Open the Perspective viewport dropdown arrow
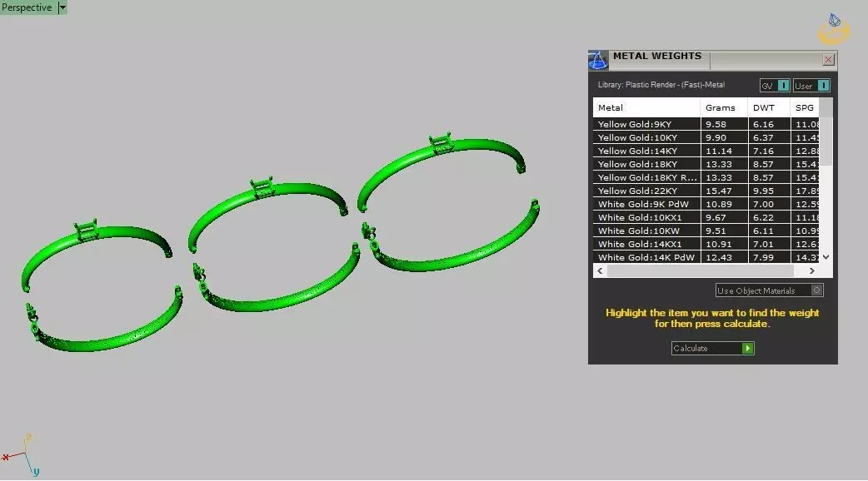 coord(62,7)
